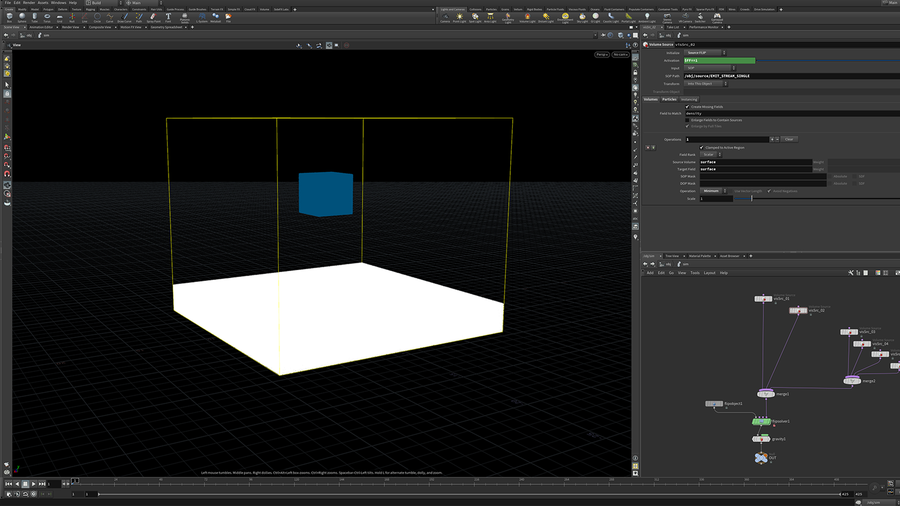This screenshot has width=900, height=506.
Task: Select the File shelf tool
Action: [228, 18]
